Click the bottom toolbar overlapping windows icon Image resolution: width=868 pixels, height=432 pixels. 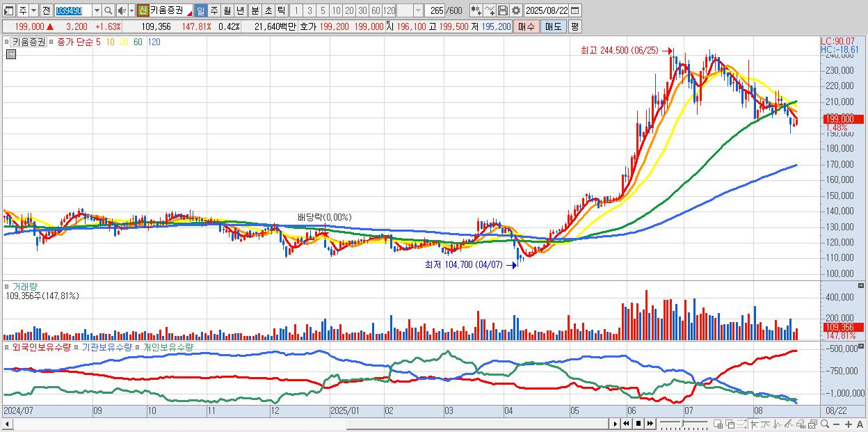coord(730,424)
